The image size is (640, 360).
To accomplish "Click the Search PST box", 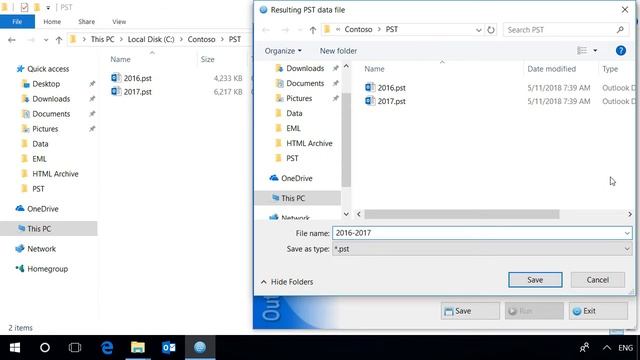I will click(565, 30).
